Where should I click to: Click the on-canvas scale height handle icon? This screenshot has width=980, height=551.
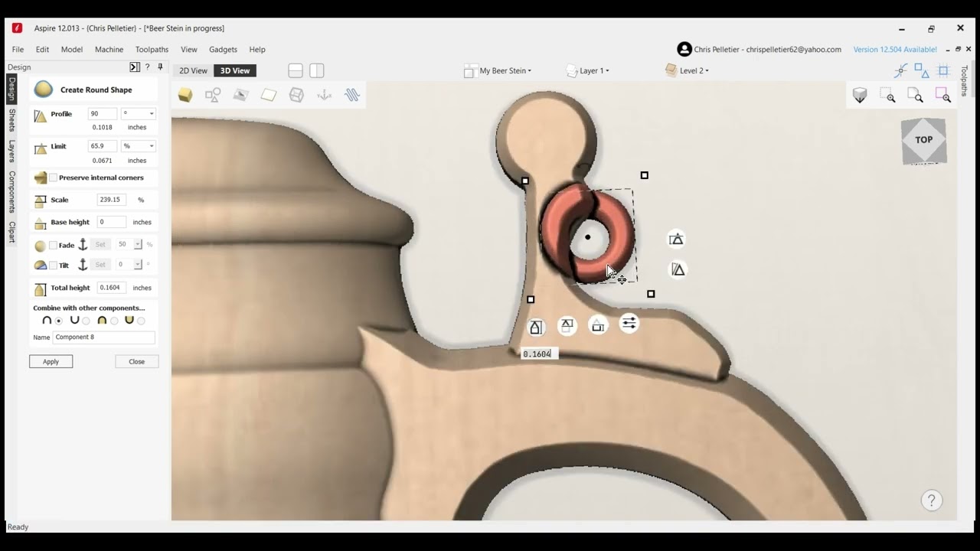(567, 326)
